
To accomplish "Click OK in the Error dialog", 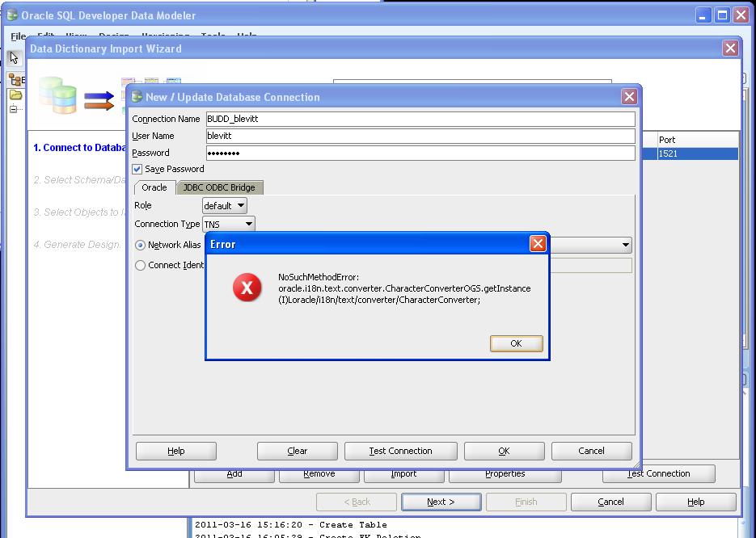I will point(516,343).
